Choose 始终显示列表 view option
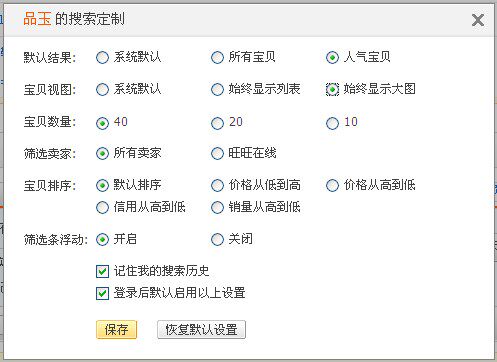 217,89
